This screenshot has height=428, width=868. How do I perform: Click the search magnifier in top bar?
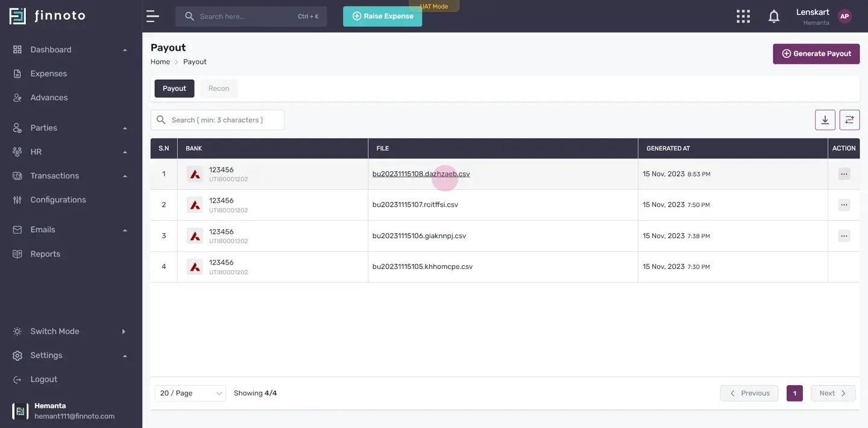[x=189, y=16]
